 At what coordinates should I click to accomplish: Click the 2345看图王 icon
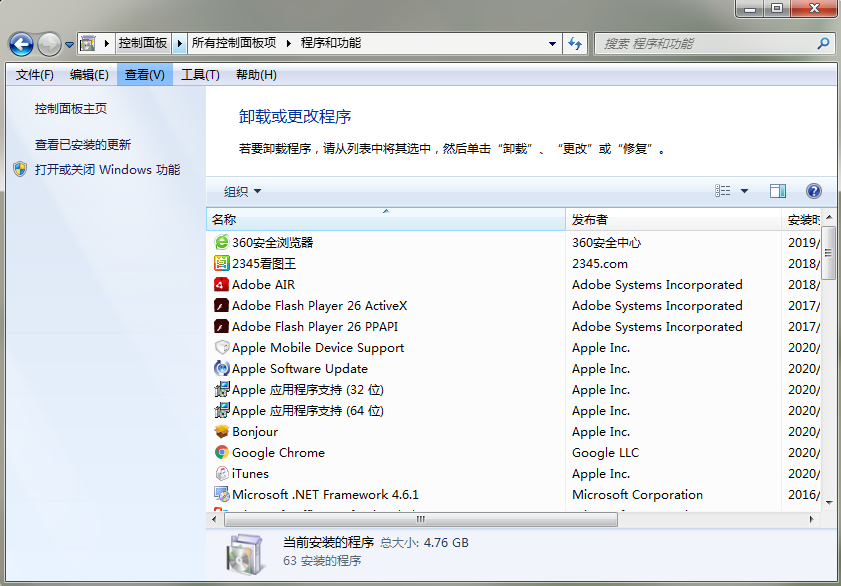pyautogui.click(x=222, y=263)
